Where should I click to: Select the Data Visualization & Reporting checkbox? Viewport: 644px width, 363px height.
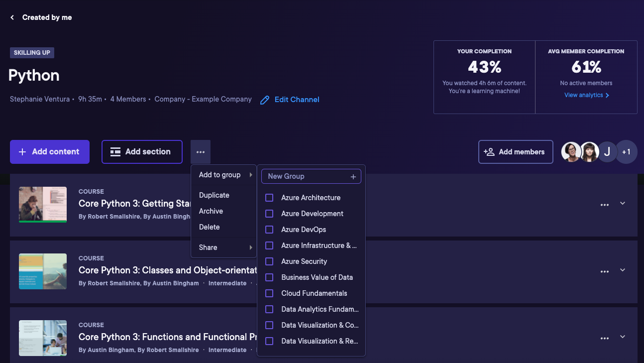click(x=269, y=341)
